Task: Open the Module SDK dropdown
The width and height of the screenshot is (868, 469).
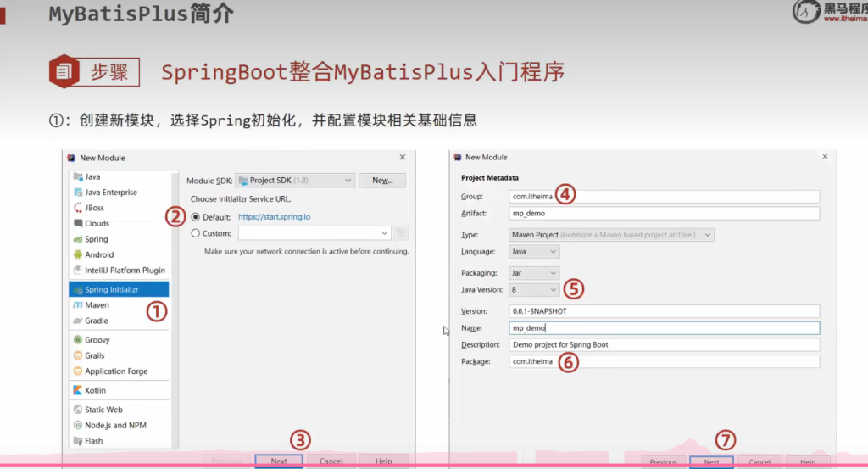Action: click(294, 181)
